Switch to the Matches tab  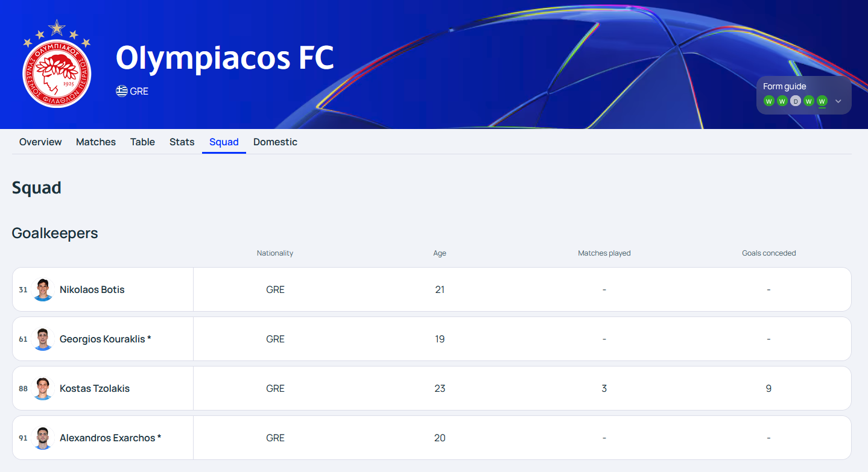tap(96, 142)
